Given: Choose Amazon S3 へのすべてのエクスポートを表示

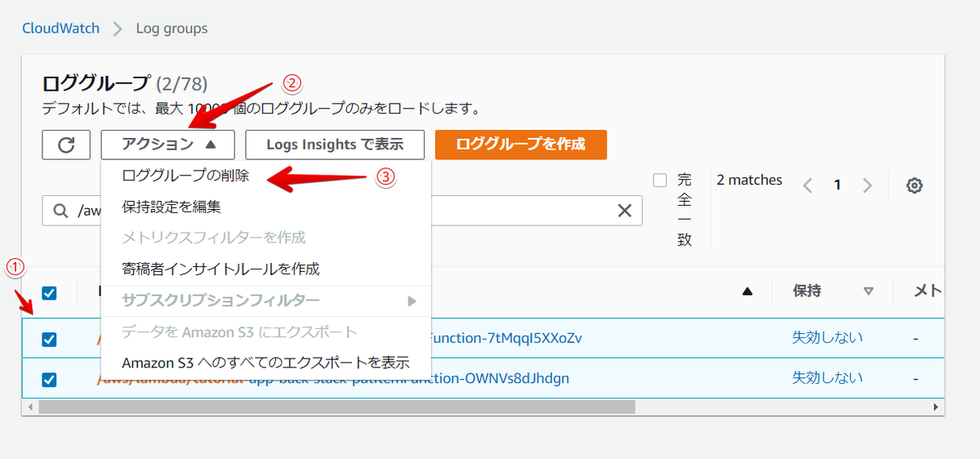Looking at the screenshot, I should click(265, 363).
